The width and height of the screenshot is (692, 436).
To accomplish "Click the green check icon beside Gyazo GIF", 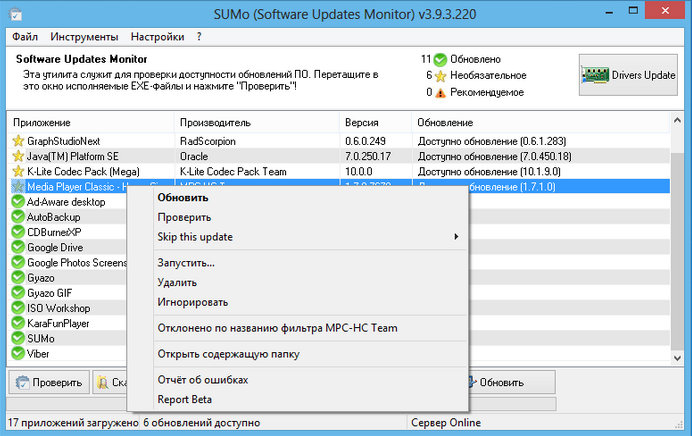I will tap(18, 293).
